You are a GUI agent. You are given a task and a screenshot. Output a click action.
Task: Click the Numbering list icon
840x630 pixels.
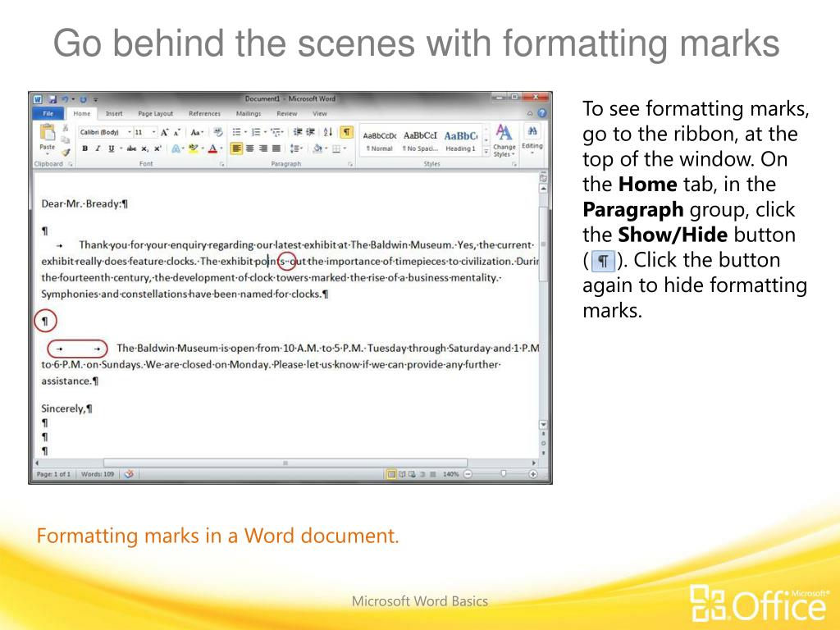pyautogui.click(x=256, y=132)
